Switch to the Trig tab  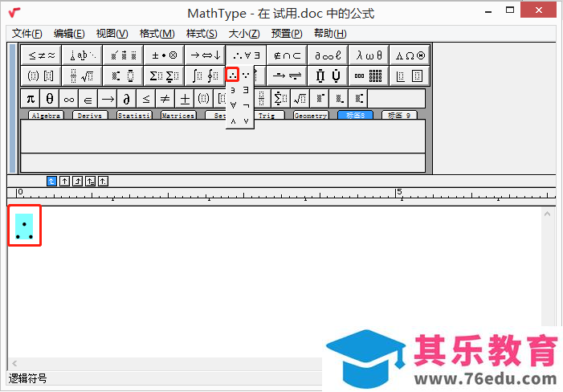(x=268, y=115)
